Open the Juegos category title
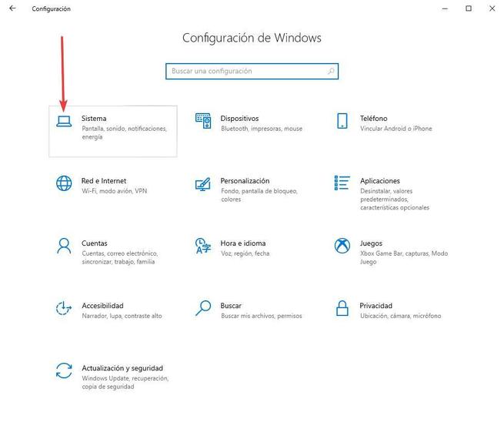Image resolution: width=504 pixels, height=436 pixels. click(371, 243)
